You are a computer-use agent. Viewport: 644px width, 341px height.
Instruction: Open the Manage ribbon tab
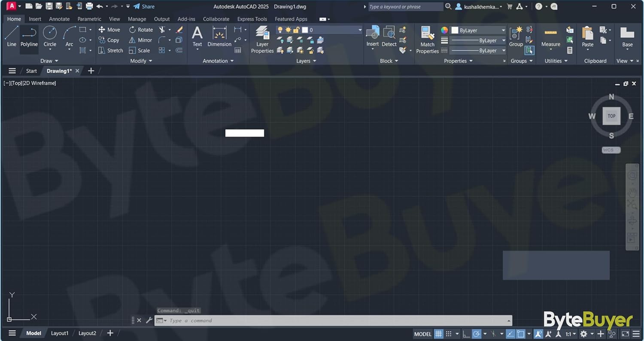pyautogui.click(x=137, y=19)
